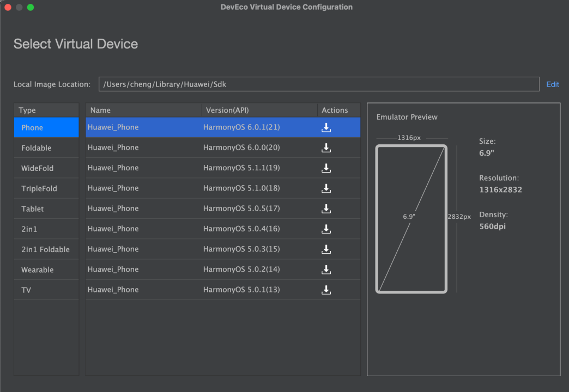This screenshot has height=392, width=569.
Task: Select the TV device type
Action: (x=46, y=290)
